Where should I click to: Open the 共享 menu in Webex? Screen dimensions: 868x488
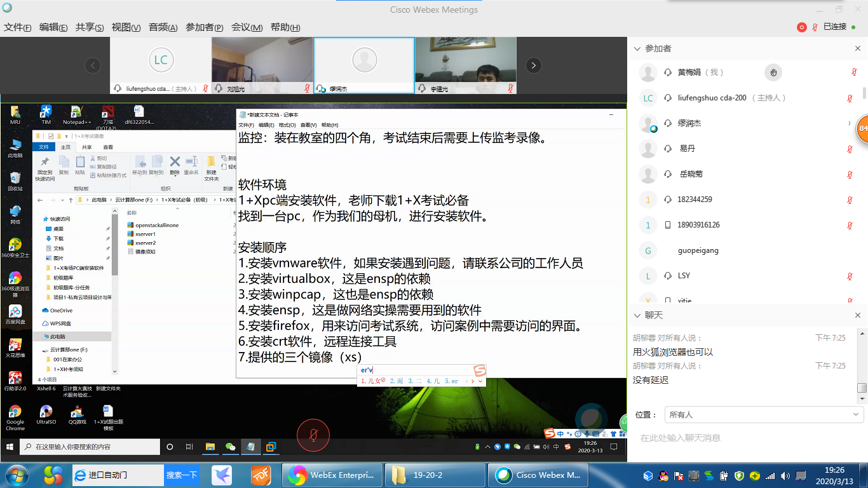[x=90, y=27]
